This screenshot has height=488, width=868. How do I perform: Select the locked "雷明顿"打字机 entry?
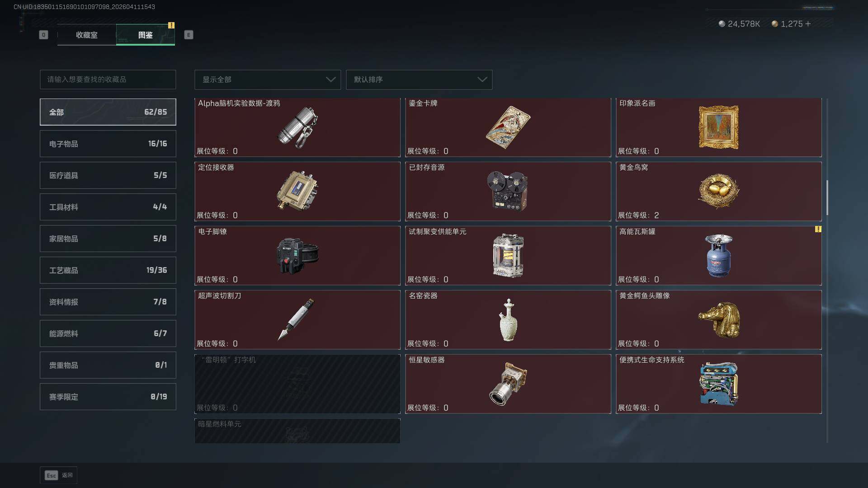[x=297, y=384]
